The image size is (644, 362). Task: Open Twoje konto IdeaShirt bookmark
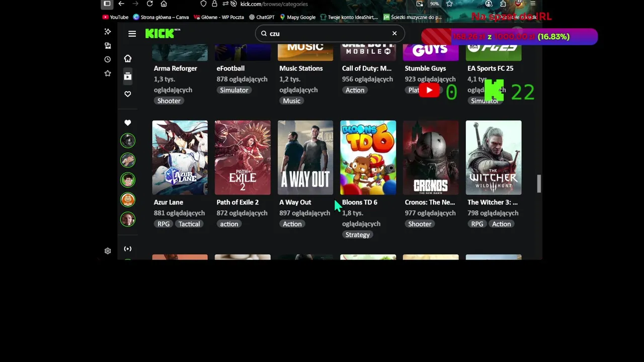(x=349, y=17)
